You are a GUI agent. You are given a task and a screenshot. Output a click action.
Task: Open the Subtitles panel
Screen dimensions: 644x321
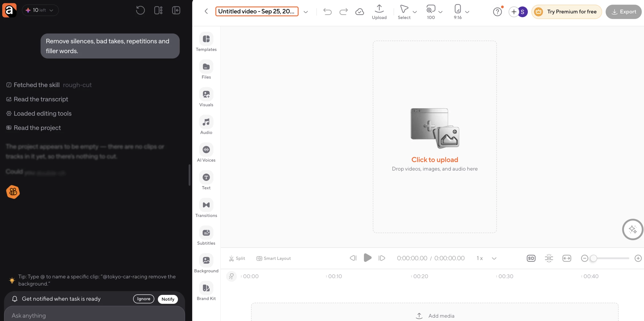[x=206, y=236]
